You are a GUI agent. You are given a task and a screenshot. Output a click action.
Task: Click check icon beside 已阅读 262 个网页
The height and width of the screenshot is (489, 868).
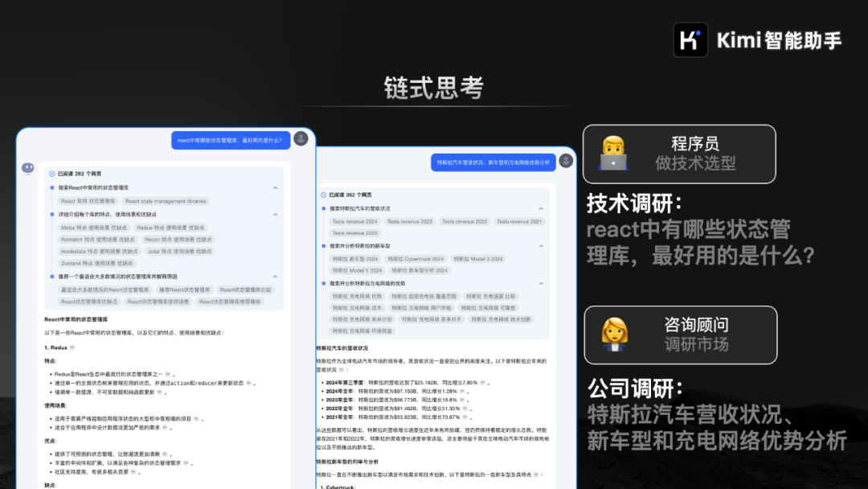[52, 174]
